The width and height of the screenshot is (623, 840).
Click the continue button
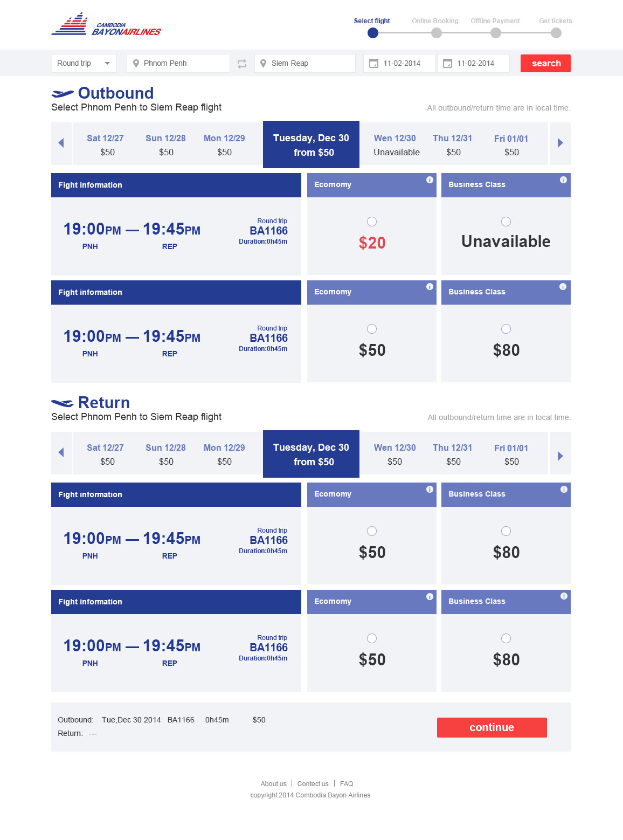(492, 727)
